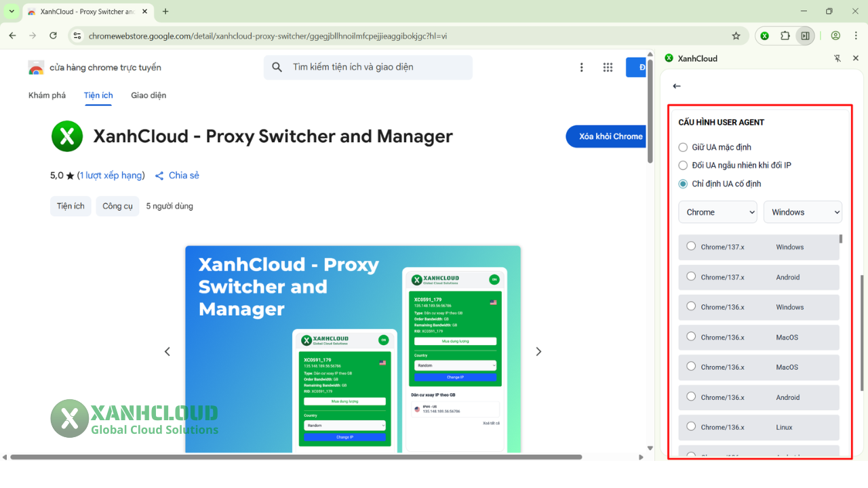Click the Tiện ích category chip
868x488 pixels.
point(71,206)
